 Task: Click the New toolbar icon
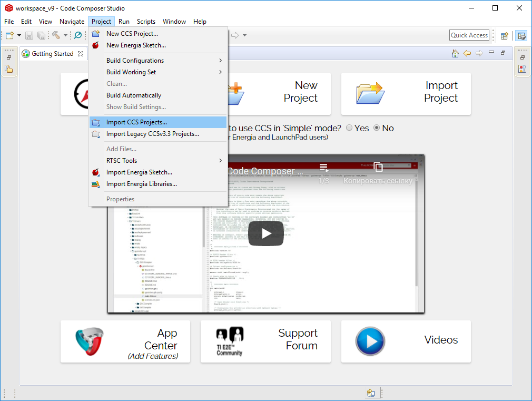[10, 35]
